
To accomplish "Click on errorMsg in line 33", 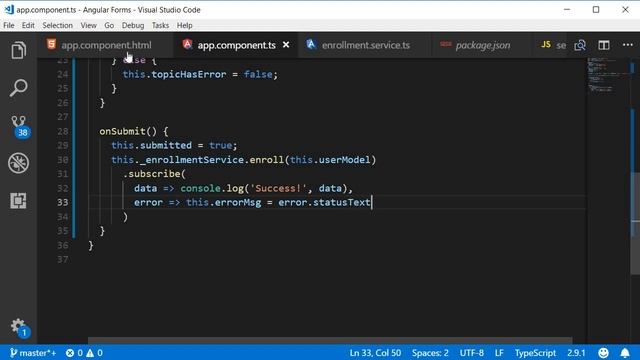I will click(238, 202).
